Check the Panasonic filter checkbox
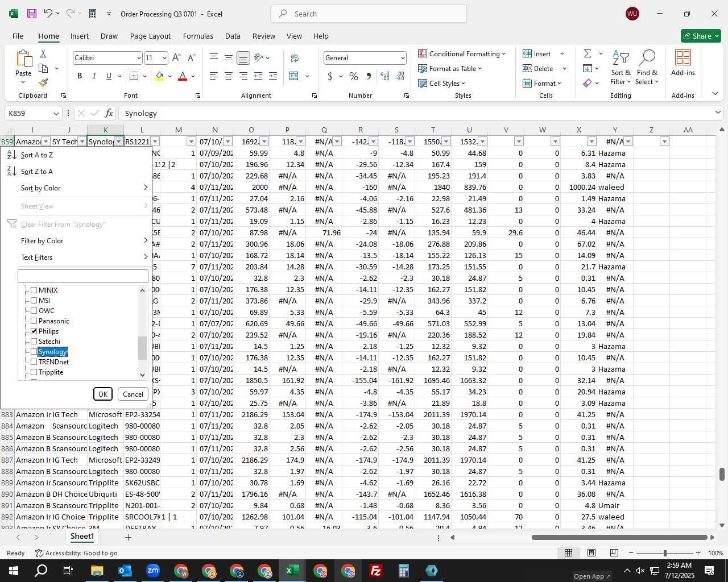This screenshot has width=728, height=582. click(x=34, y=321)
